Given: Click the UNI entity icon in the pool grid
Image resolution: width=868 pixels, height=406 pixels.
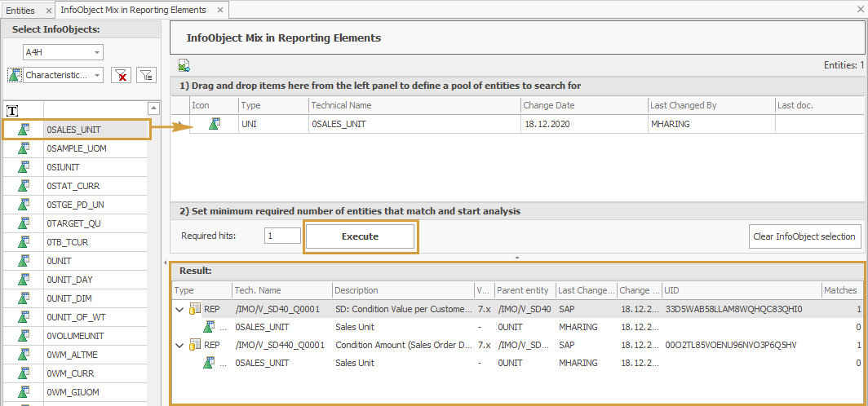Looking at the screenshot, I should (214, 124).
